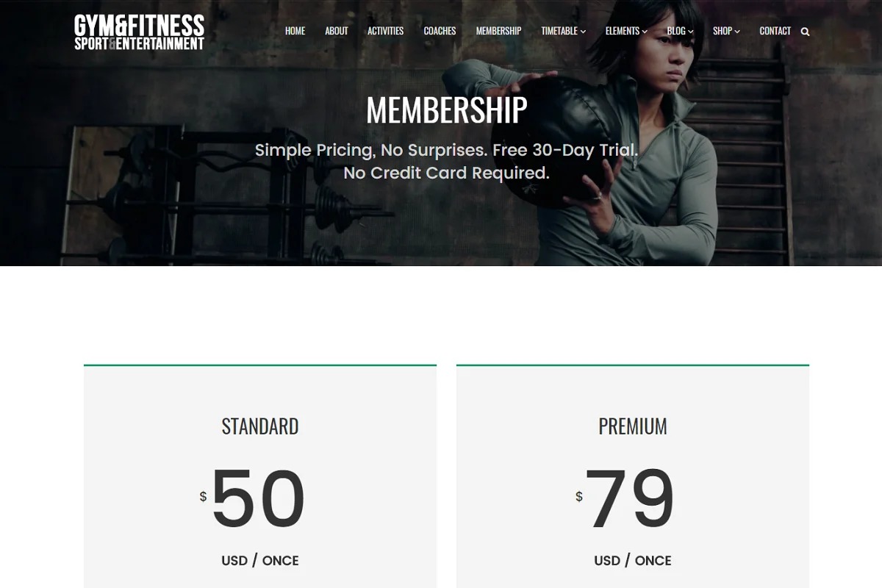Image resolution: width=882 pixels, height=588 pixels.
Task: Open the Blog dropdown menu
Action: [x=680, y=31]
